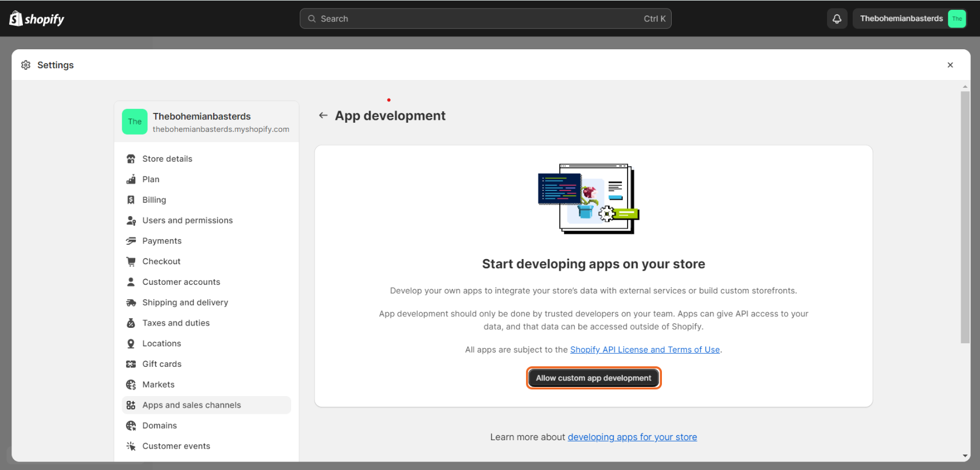
Task: Click the Store details shop icon
Action: click(131, 159)
